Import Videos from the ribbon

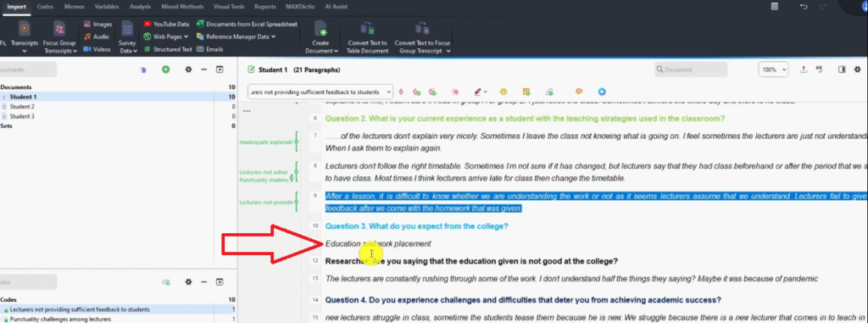point(97,49)
